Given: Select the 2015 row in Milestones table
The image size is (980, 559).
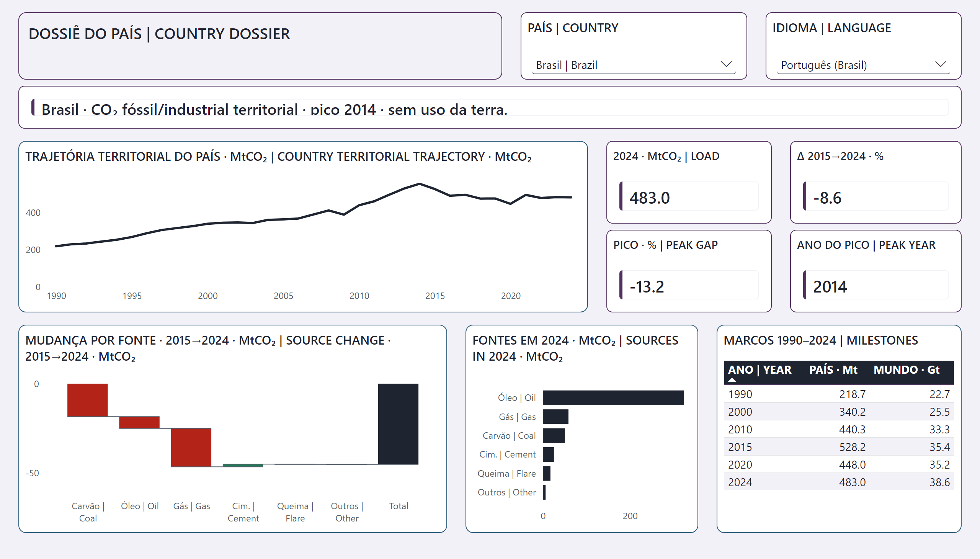Looking at the screenshot, I should 839,447.
